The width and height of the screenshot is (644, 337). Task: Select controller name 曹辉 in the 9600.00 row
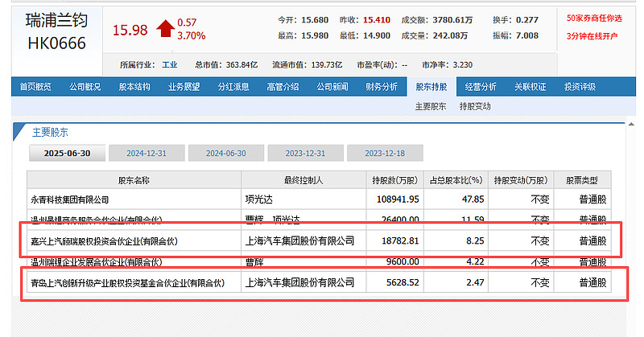pos(254,262)
